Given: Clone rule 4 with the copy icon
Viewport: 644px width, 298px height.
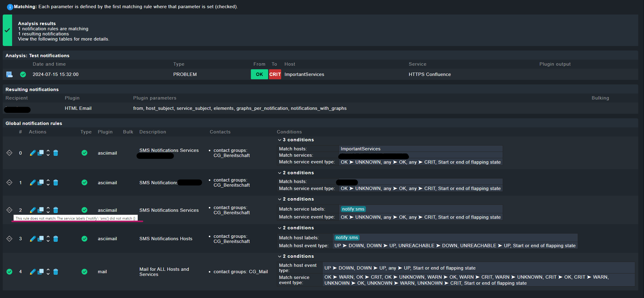Looking at the screenshot, I should pos(41,272).
